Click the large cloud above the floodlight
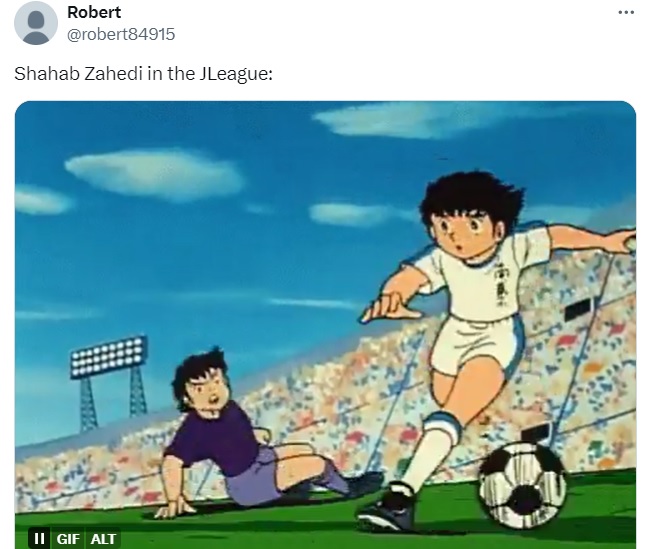Image resolution: width=649 pixels, height=549 pixels. (155, 175)
